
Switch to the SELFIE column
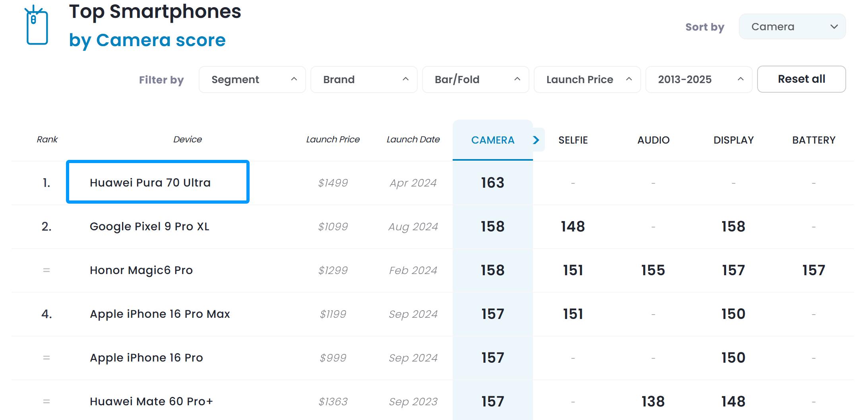pos(573,140)
